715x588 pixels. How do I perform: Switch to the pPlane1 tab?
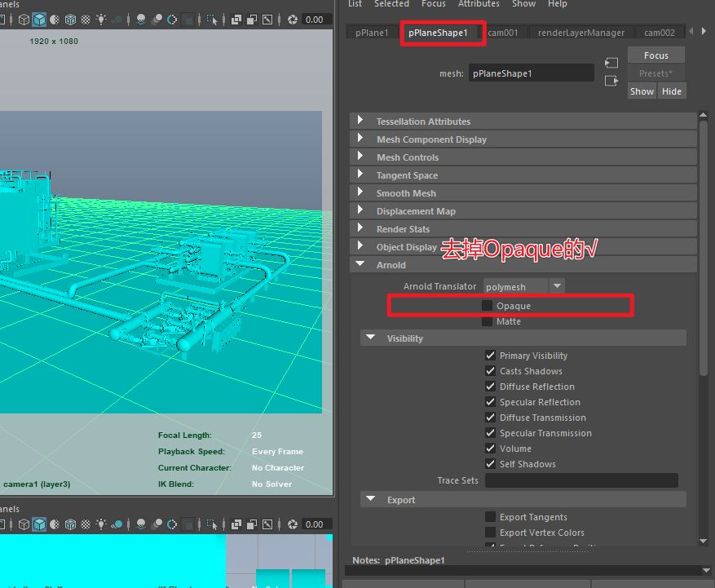pos(372,33)
